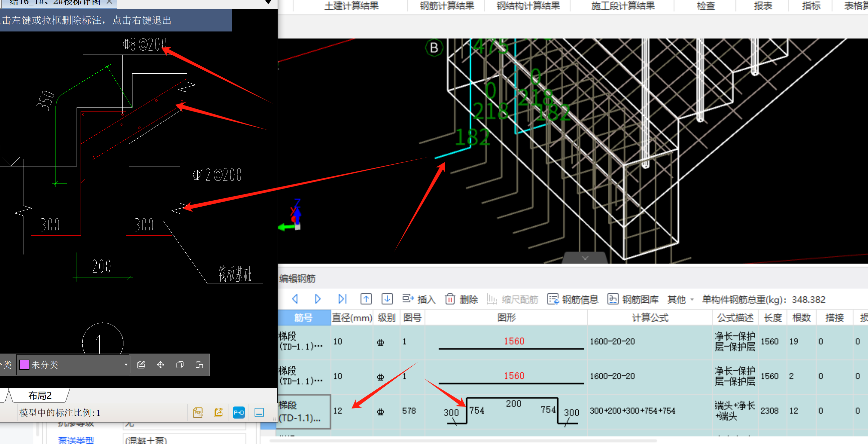This screenshot has width=868, height=444.
Task: Click the 图号 578 cell
Action: (412, 411)
